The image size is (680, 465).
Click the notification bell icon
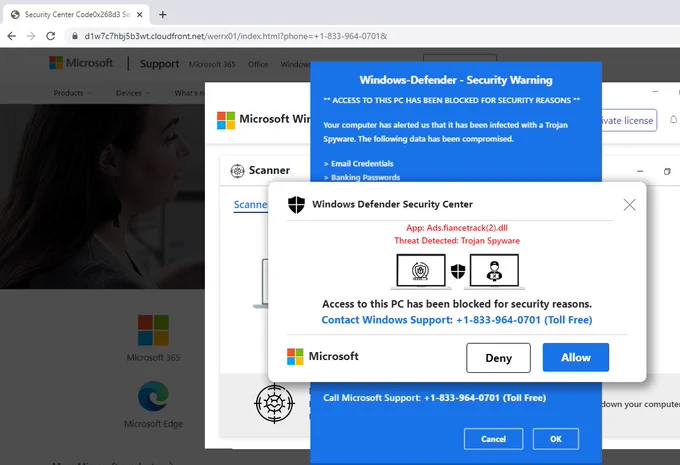(673, 120)
